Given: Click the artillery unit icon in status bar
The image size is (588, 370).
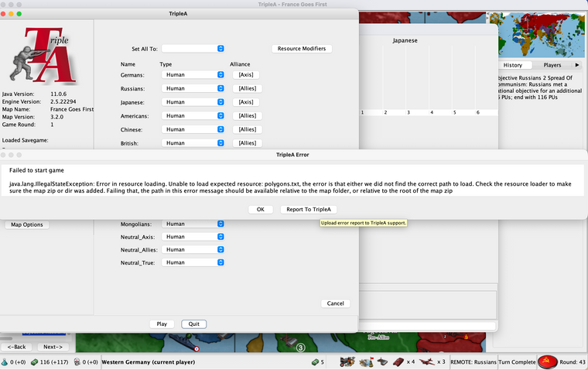Looking at the screenshot, I should [347, 361].
